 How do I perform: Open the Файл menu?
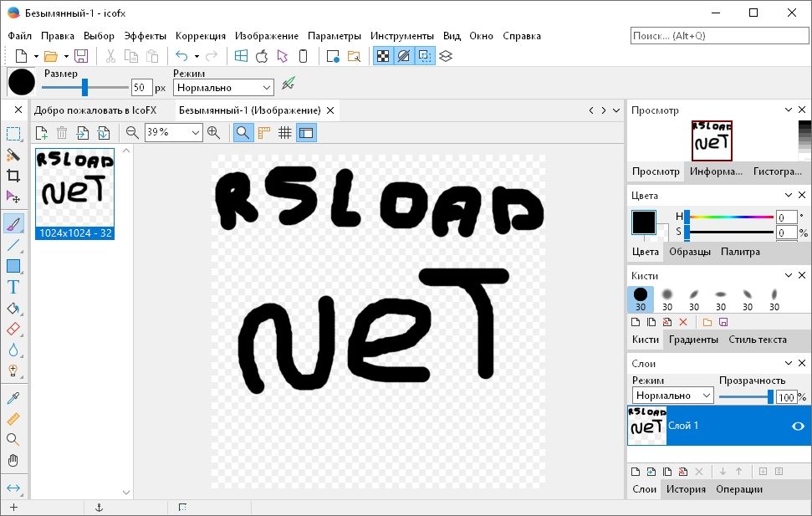(20, 36)
